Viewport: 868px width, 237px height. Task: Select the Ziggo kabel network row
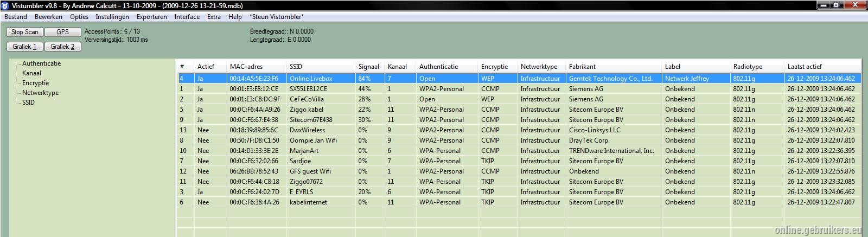(519, 110)
